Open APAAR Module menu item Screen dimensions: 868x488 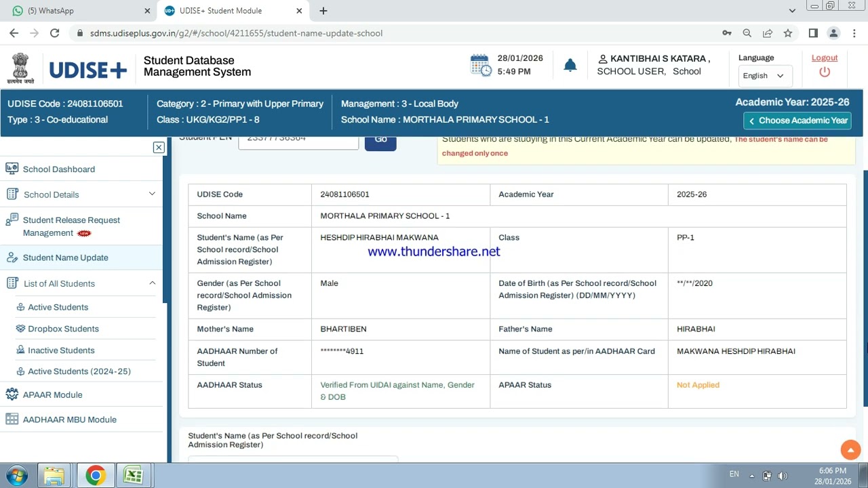tap(52, 394)
